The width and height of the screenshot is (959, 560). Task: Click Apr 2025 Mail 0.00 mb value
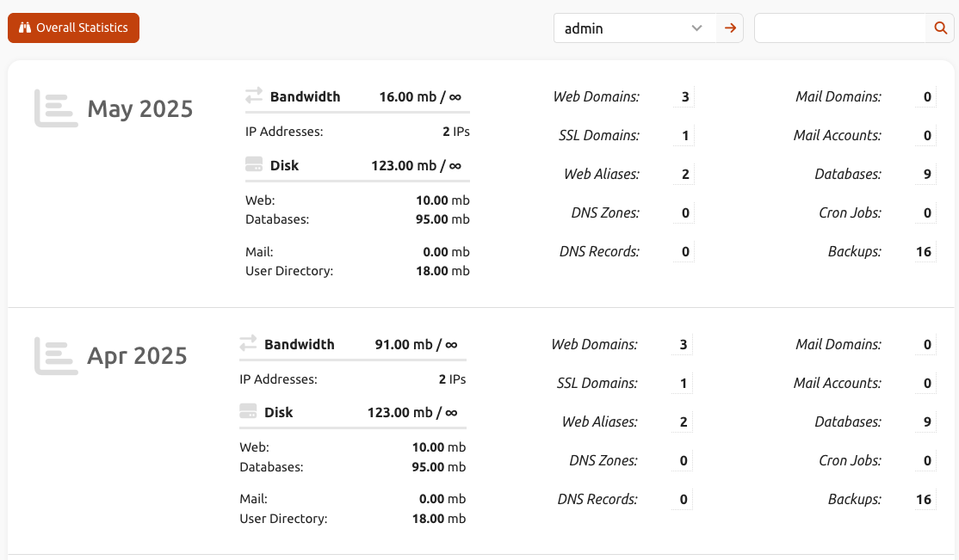click(x=442, y=499)
